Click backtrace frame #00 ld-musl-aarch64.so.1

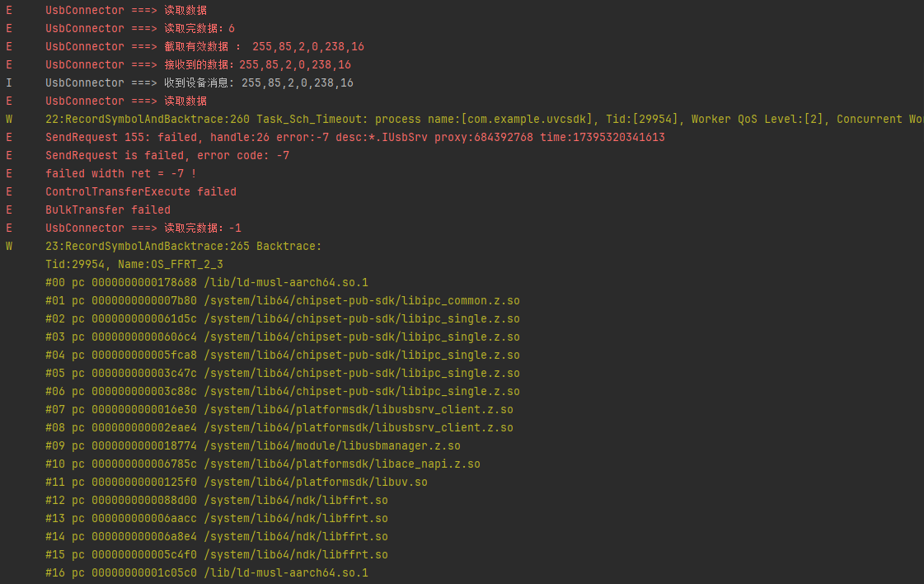(x=207, y=283)
